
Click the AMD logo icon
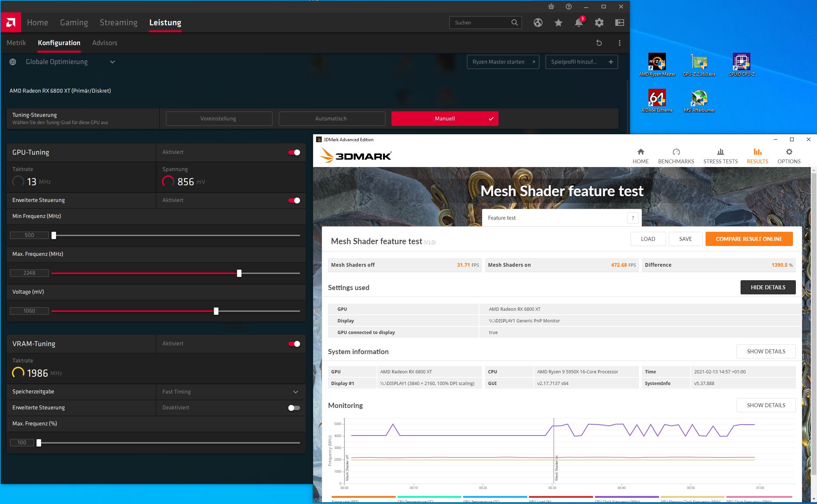tap(11, 23)
